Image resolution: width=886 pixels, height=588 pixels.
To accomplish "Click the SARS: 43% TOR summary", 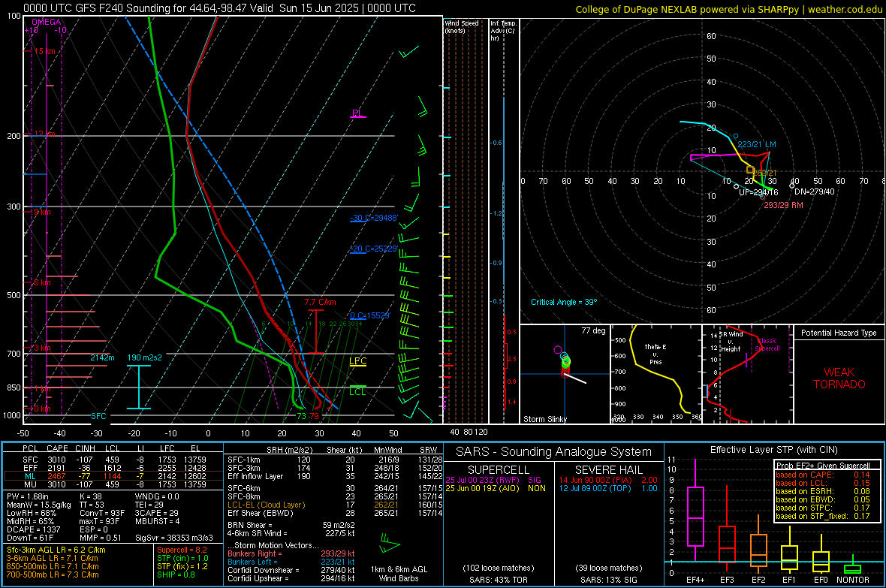I will click(498, 580).
